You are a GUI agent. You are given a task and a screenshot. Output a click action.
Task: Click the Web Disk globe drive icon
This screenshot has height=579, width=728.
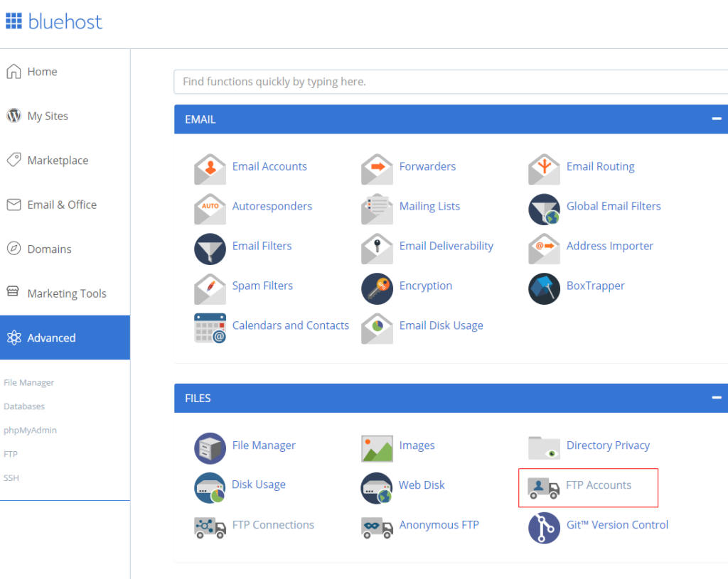coord(377,488)
